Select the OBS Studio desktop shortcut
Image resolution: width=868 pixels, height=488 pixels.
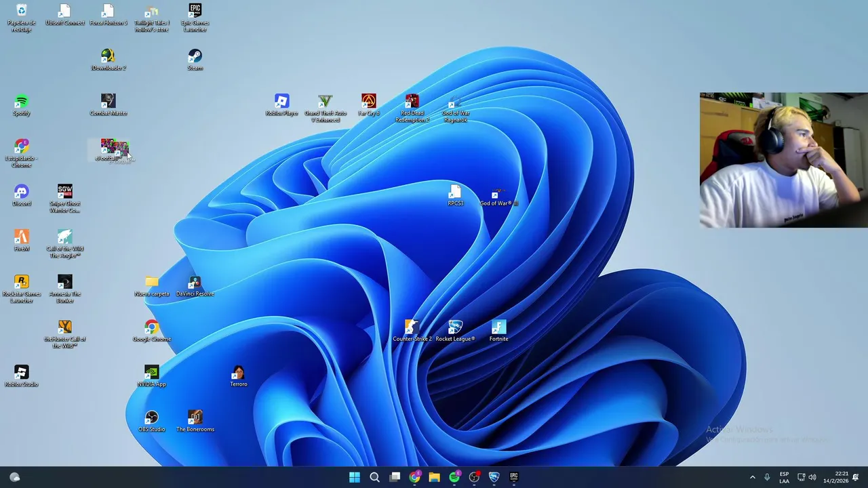151,422
